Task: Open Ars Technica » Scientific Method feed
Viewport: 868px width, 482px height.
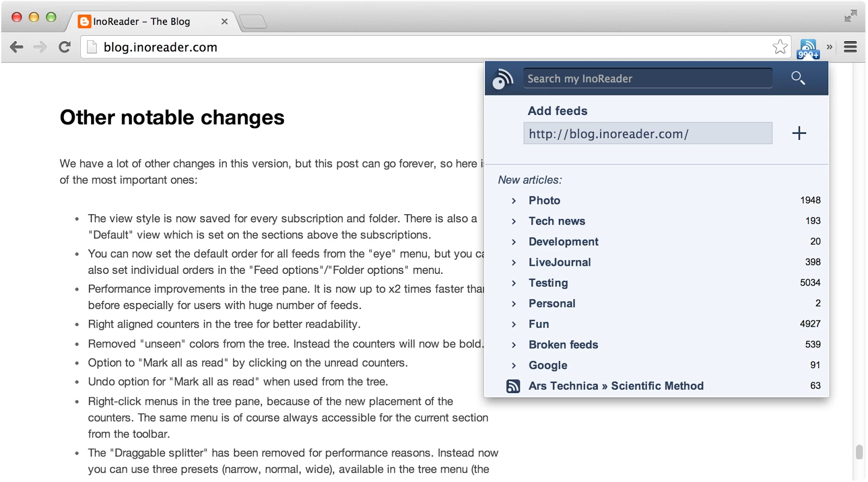Action: [x=616, y=386]
